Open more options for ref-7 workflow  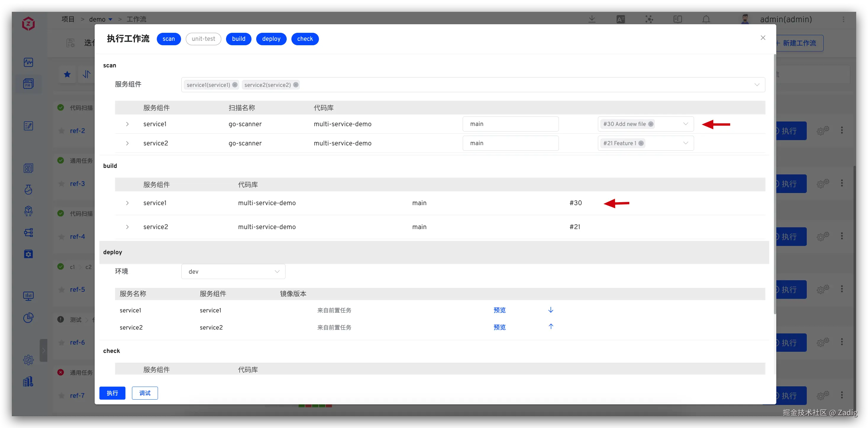pos(842,395)
